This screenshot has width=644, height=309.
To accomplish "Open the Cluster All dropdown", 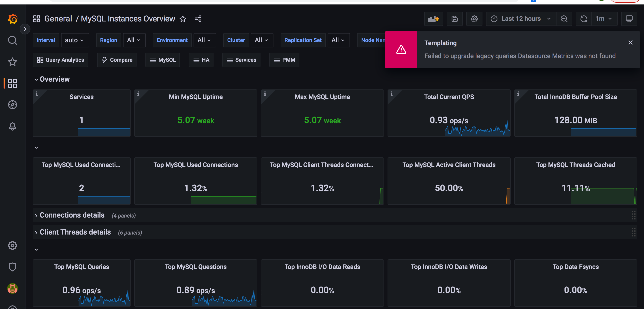I will click(262, 40).
